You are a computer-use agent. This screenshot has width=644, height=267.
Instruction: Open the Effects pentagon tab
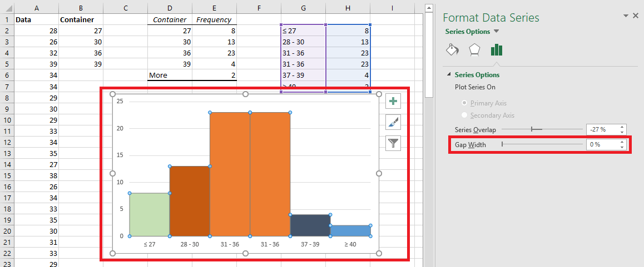tap(474, 49)
